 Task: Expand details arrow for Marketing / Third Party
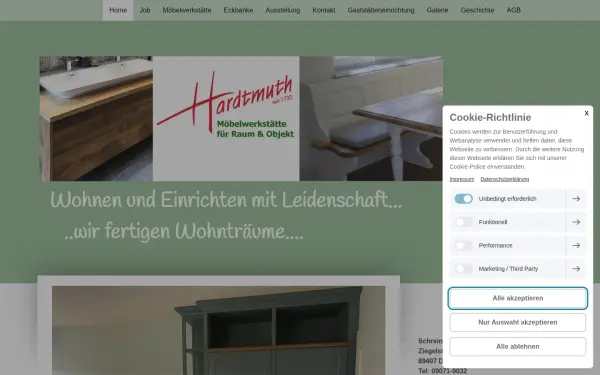point(576,269)
